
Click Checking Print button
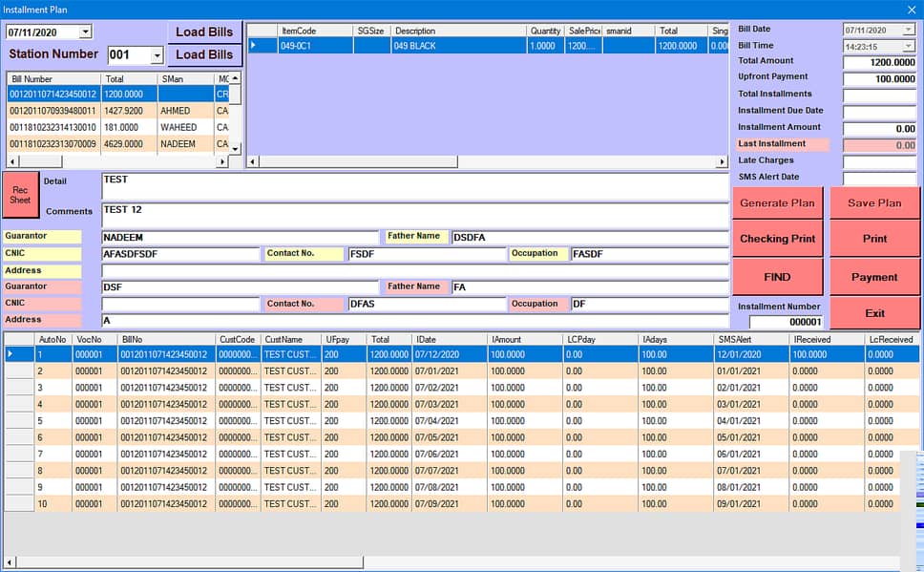pyautogui.click(x=777, y=239)
